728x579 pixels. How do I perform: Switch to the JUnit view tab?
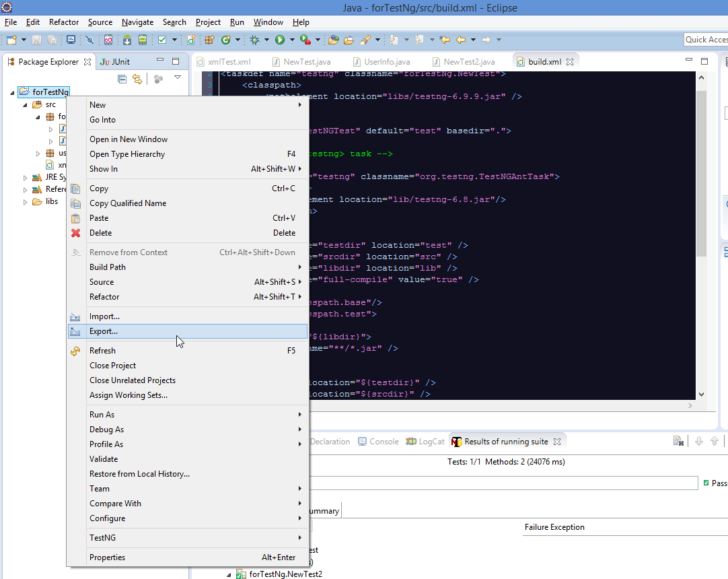coord(115,62)
